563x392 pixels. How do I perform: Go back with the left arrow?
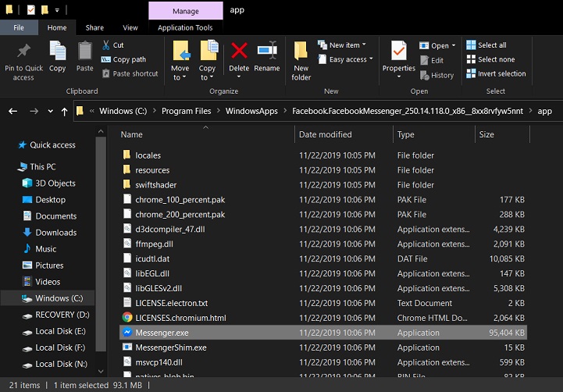pos(13,112)
